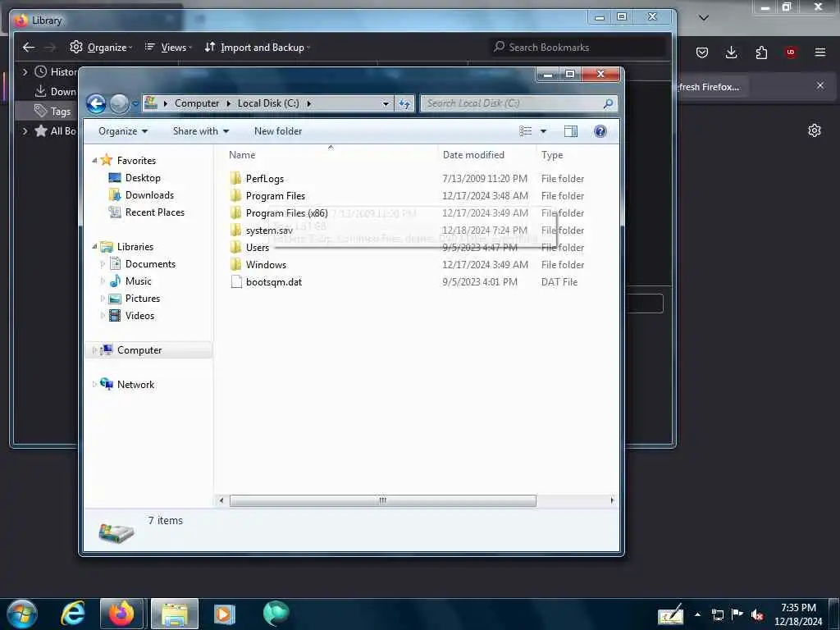This screenshot has width=840, height=630.
Task: Open Firefox page settings gear icon
Action: [x=815, y=130]
